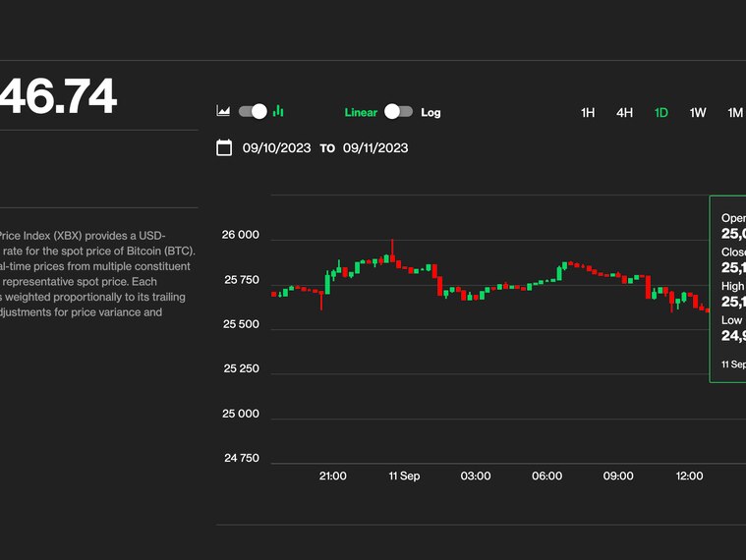Image resolution: width=746 pixels, height=560 pixels.
Task: Open the start date 09/10/2023 picker
Action: click(276, 148)
